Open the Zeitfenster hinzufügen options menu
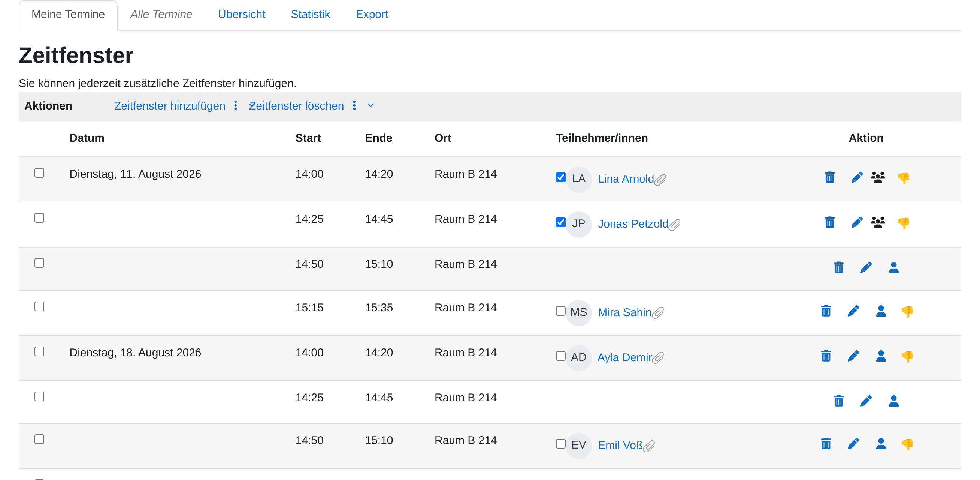980x480 pixels. [x=236, y=105]
